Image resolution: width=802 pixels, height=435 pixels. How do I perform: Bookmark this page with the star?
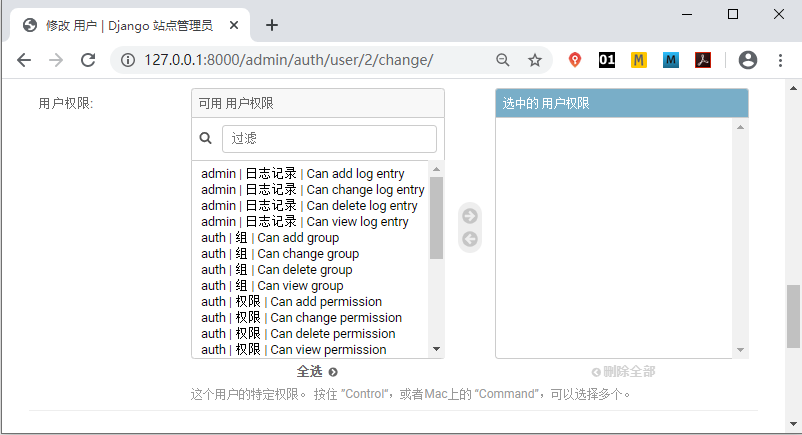tap(534, 60)
